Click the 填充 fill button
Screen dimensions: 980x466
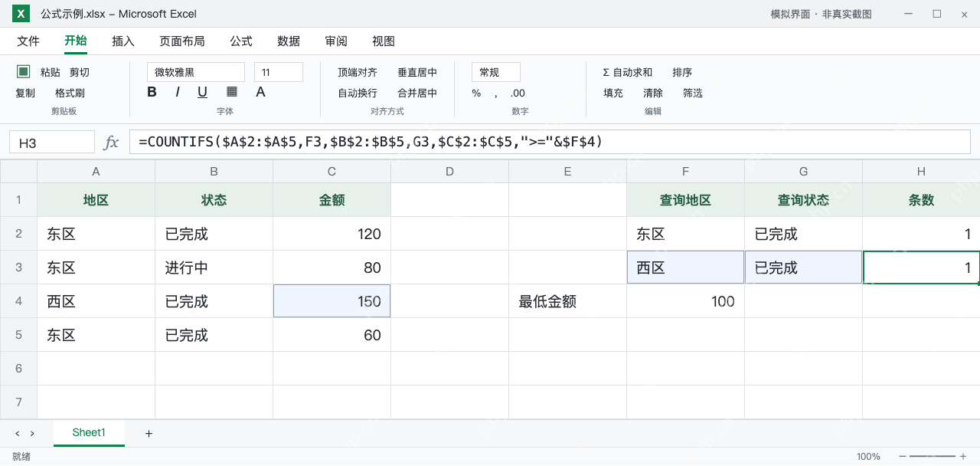pos(613,93)
